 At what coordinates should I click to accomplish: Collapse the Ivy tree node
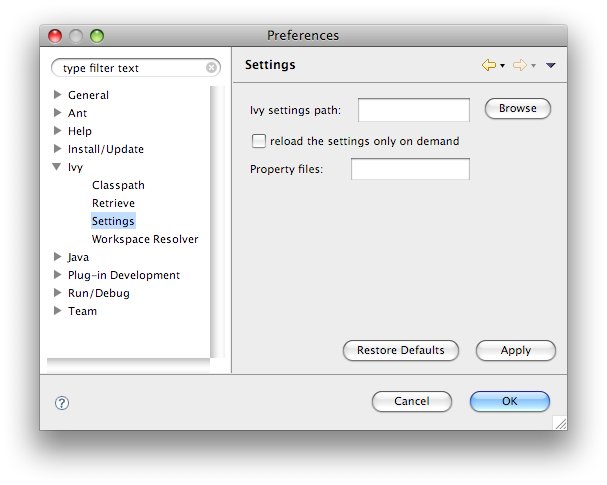point(58,168)
